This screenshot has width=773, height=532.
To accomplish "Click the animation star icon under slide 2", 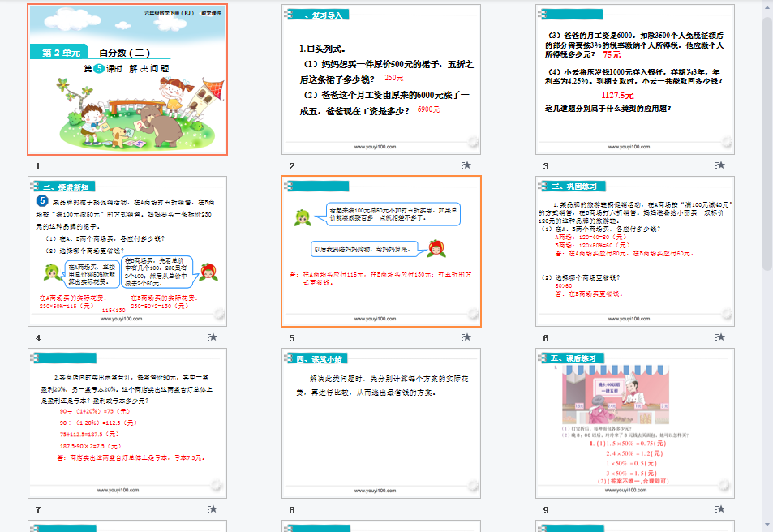I will click(466, 165).
